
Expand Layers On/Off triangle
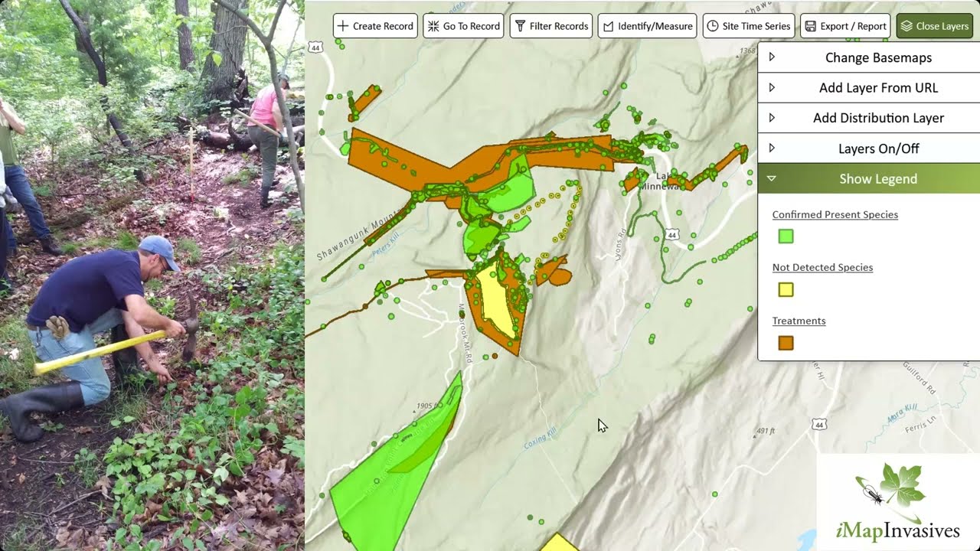click(772, 148)
